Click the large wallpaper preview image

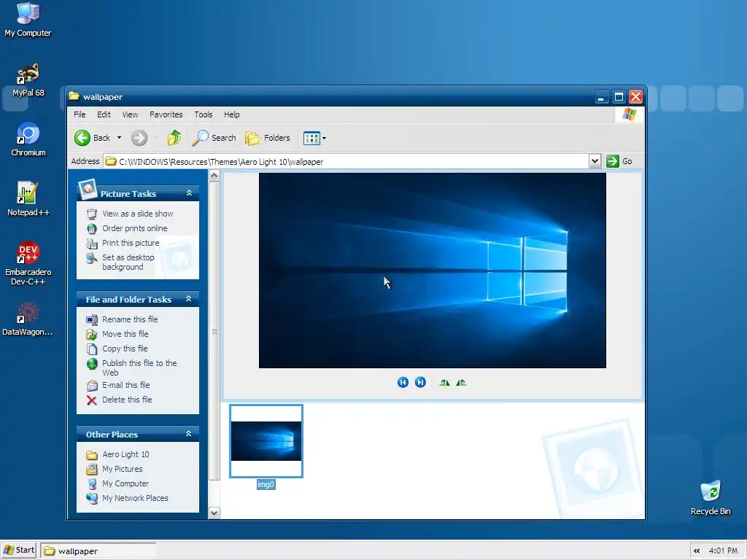tap(432, 271)
